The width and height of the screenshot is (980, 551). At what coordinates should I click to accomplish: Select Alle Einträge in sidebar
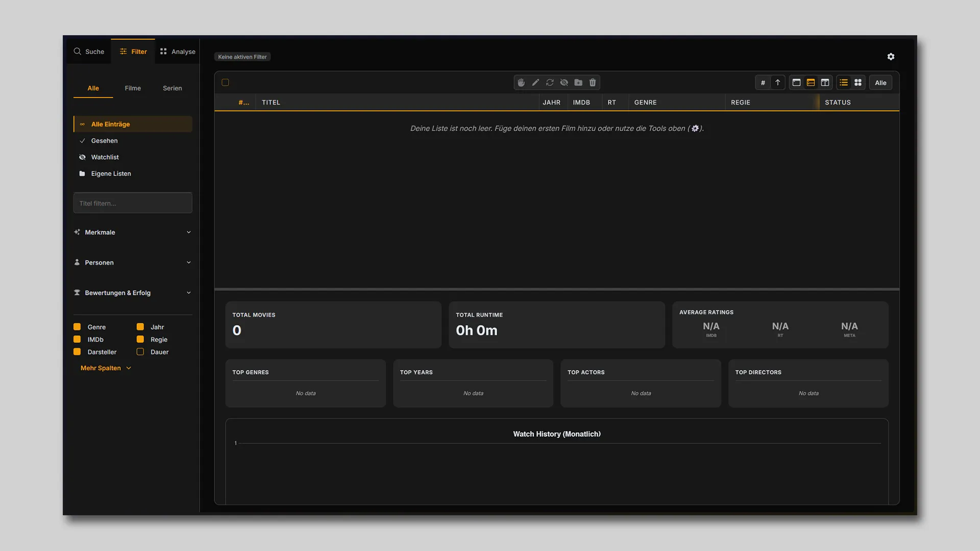click(133, 124)
